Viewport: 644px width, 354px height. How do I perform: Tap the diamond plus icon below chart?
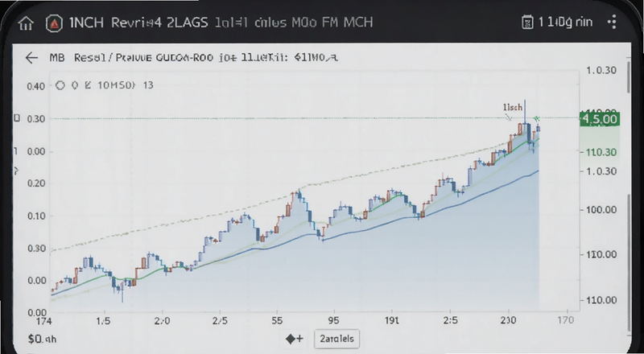(x=295, y=339)
